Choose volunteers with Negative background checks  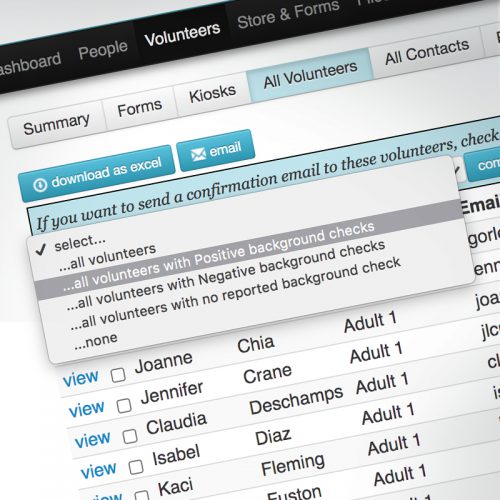coord(226,275)
